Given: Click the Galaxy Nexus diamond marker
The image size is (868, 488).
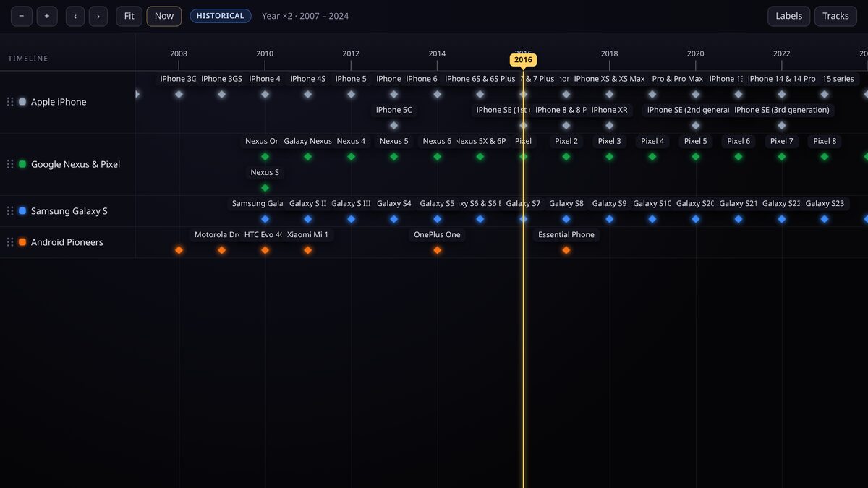Looking at the screenshot, I should [308, 156].
